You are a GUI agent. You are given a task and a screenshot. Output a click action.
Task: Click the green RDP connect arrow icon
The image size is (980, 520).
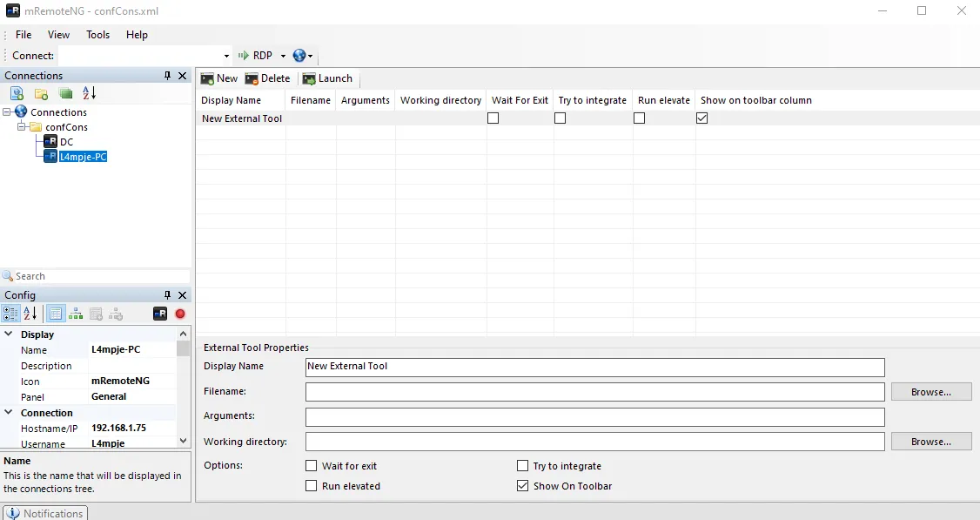click(243, 56)
